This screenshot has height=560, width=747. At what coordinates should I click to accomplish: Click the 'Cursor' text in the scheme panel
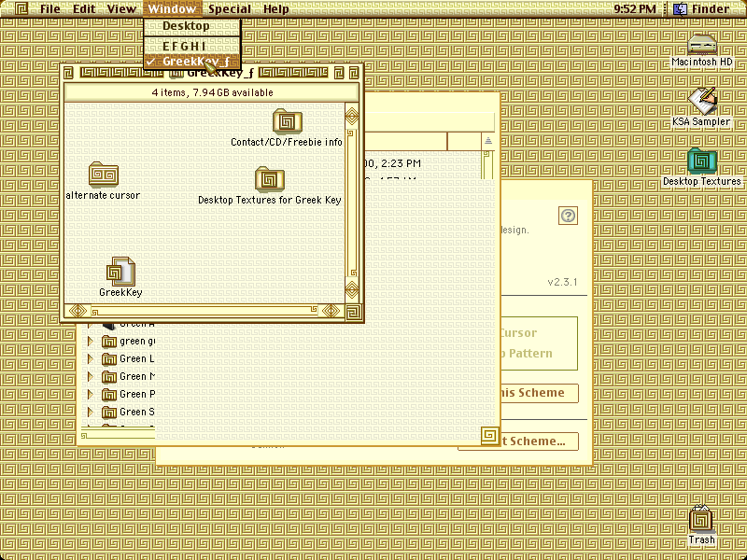tap(518, 333)
